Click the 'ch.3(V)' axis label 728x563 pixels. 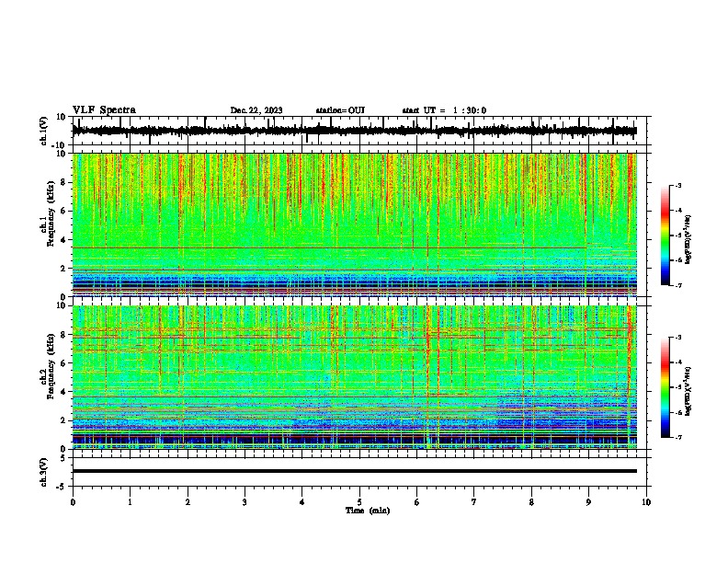point(44,472)
